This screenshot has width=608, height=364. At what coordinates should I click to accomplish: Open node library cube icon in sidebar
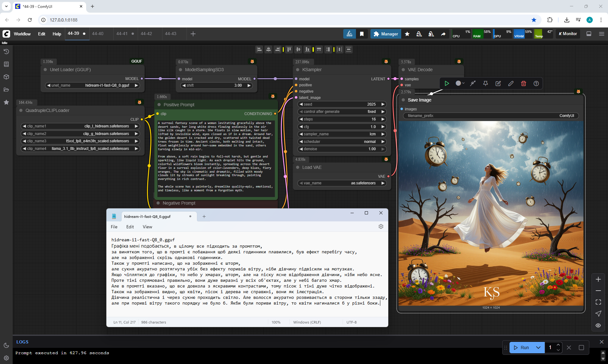point(6,77)
